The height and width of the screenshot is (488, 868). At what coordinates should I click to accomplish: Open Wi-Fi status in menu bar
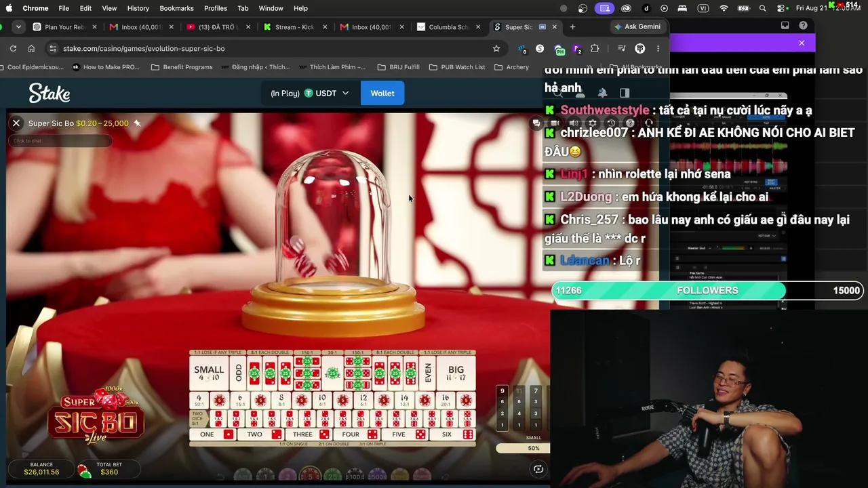724,8
